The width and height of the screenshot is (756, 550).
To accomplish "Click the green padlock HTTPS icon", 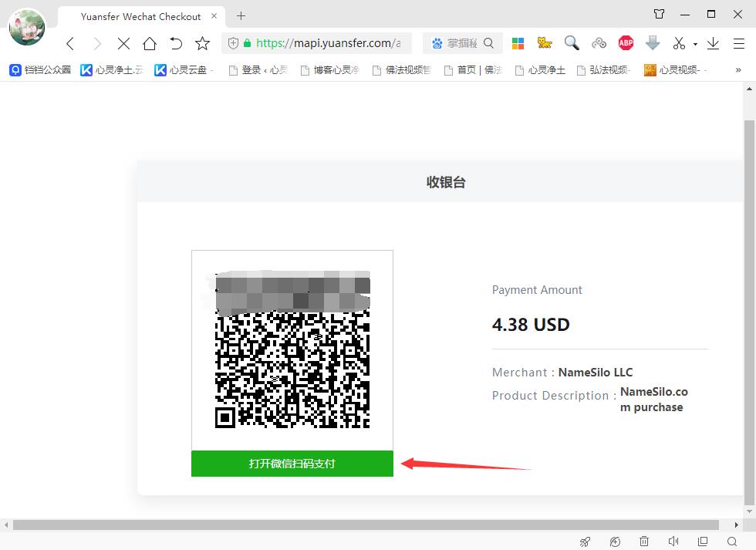I will (x=248, y=43).
